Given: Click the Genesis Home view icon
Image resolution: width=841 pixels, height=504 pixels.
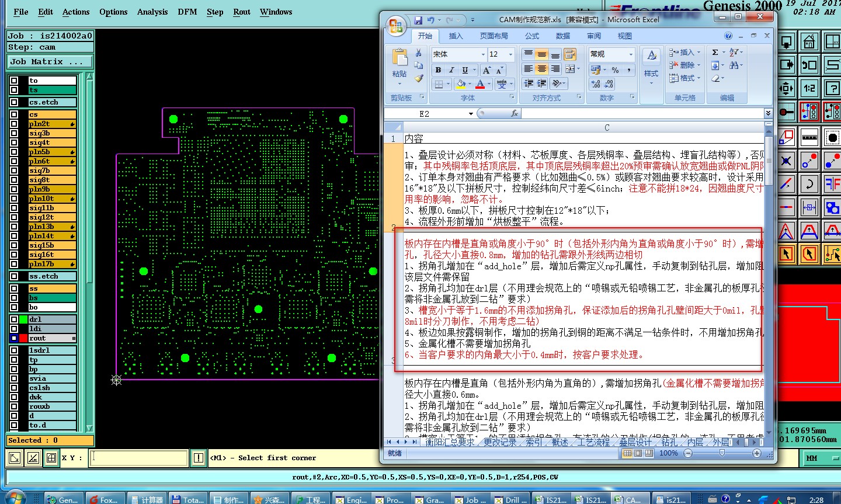Looking at the screenshot, I should coord(809,42).
